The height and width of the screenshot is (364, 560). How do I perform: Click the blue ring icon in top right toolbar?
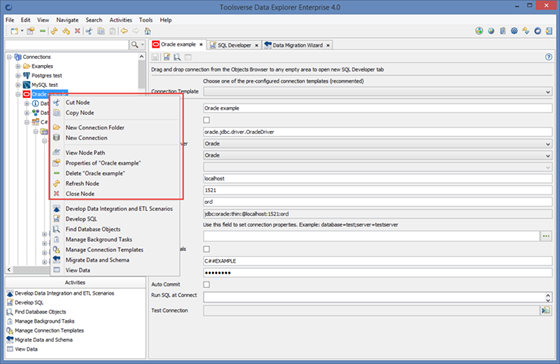coord(538,31)
